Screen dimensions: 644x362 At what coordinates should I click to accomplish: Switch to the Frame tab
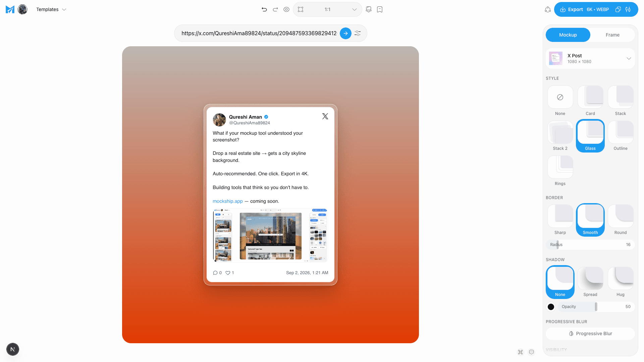[612, 35]
